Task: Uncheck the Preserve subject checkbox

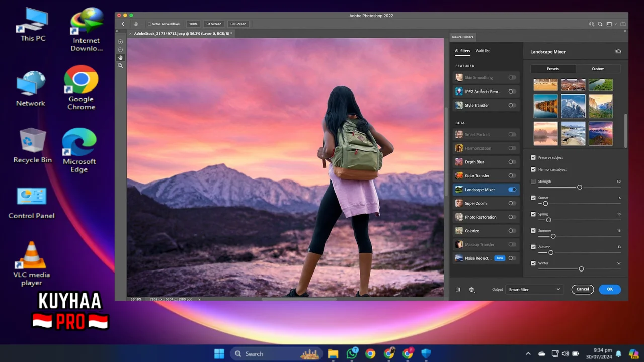Action: coord(533,157)
